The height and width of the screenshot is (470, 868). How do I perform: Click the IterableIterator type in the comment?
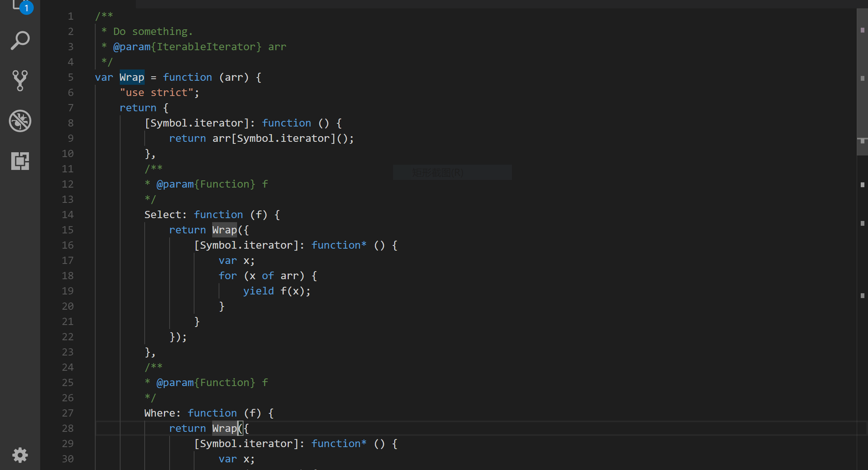(x=206, y=47)
